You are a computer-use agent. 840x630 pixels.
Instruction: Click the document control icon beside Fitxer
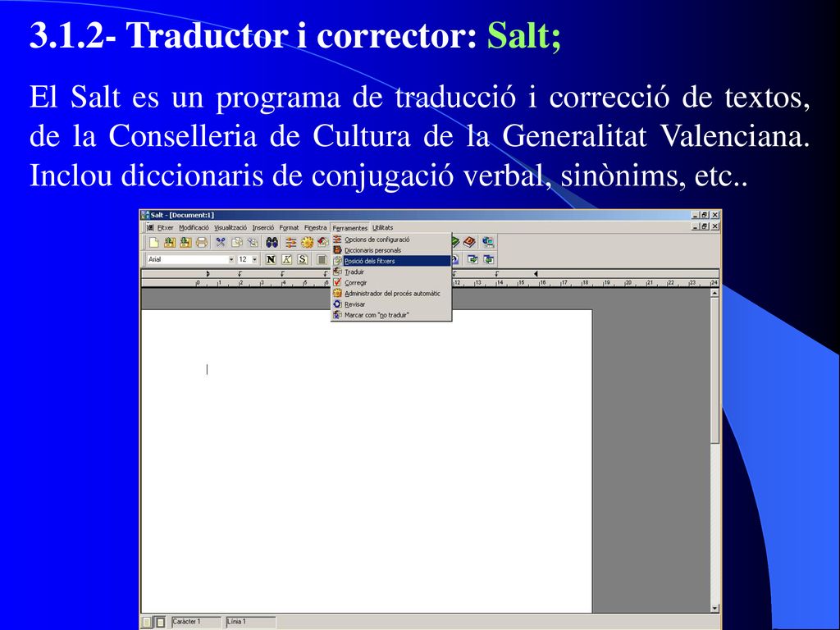pos(150,228)
